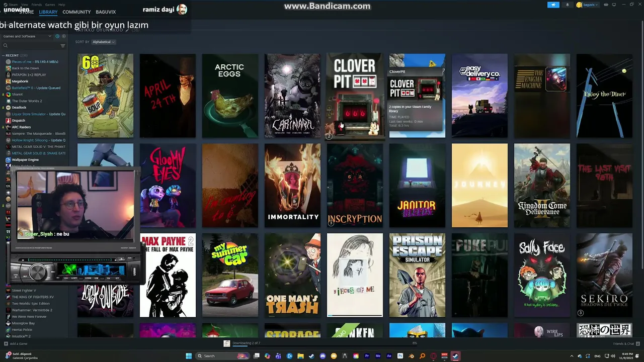The height and width of the screenshot is (362, 644).
Task: Open the Gloomy Eyes game cover
Action: [x=168, y=186]
